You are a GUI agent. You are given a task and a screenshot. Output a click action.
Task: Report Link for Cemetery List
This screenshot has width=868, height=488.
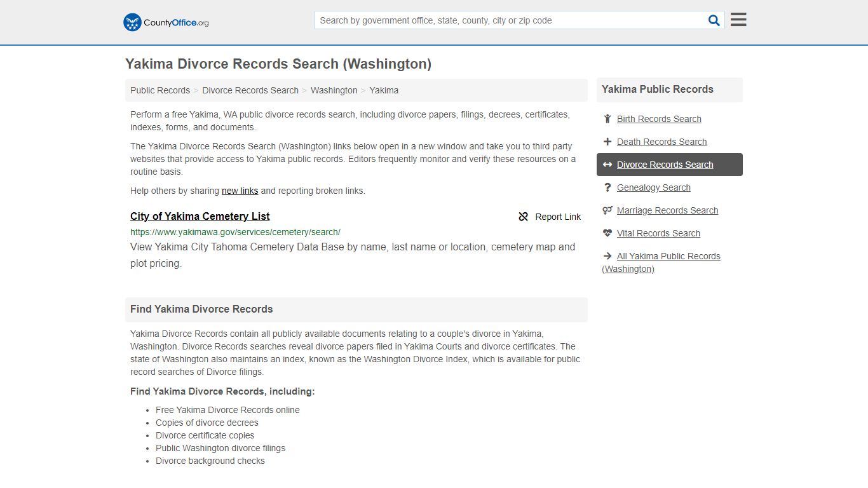pyautogui.click(x=550, y=217)
